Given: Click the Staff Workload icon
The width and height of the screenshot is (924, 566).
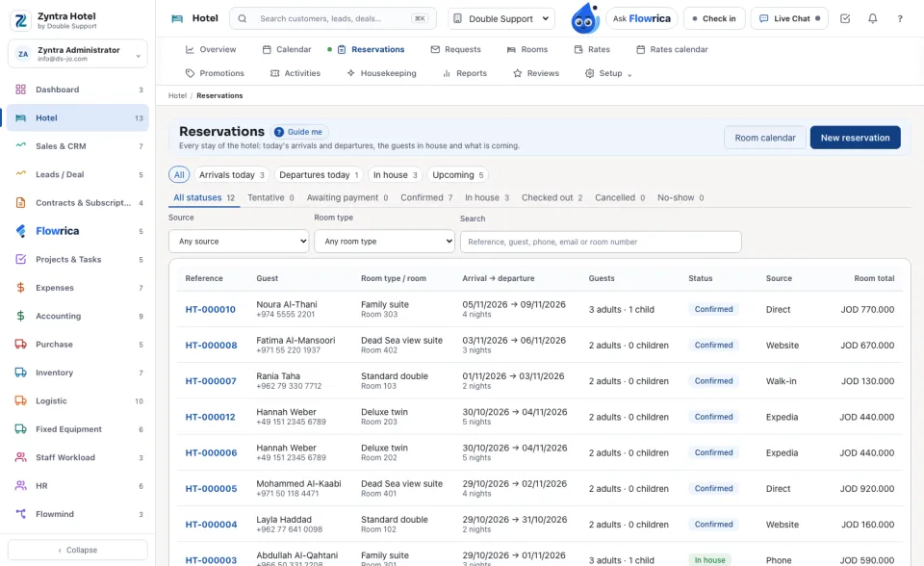Looking at the screenshot, I should (x=20, y=457).
